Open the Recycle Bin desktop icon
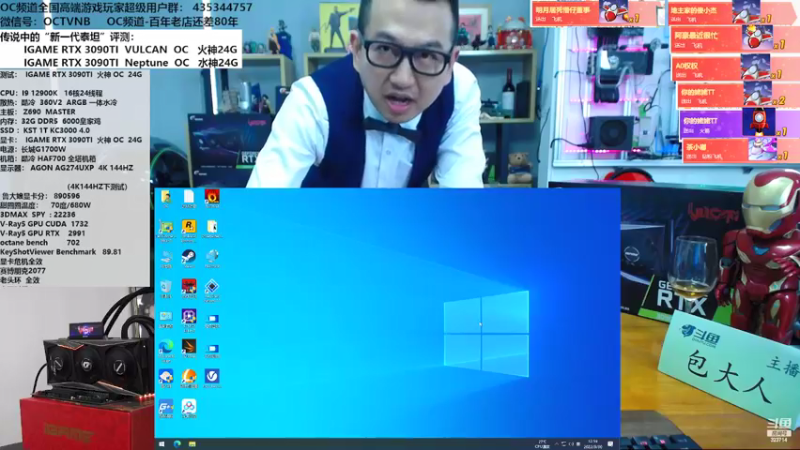Image resolution: width=800 pixels, height=450 pixels. coord(166,289)
